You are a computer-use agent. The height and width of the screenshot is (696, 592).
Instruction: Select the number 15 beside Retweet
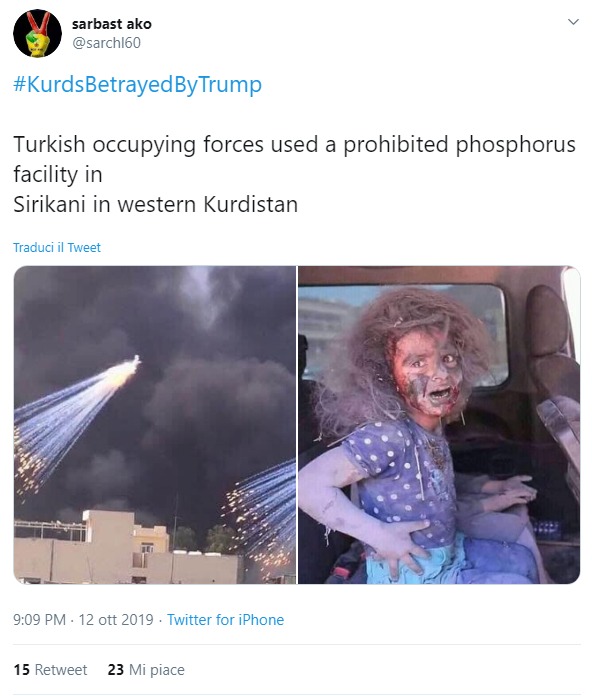21,669
